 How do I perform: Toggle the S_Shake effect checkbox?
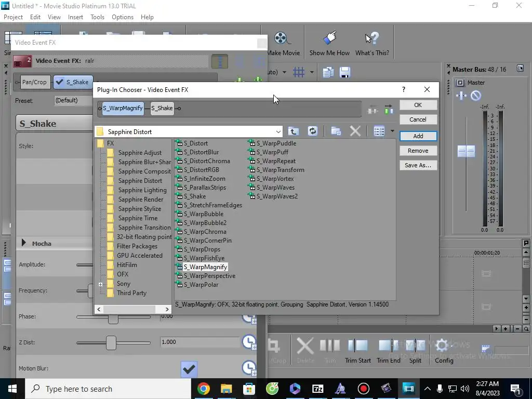pos(60,82)
